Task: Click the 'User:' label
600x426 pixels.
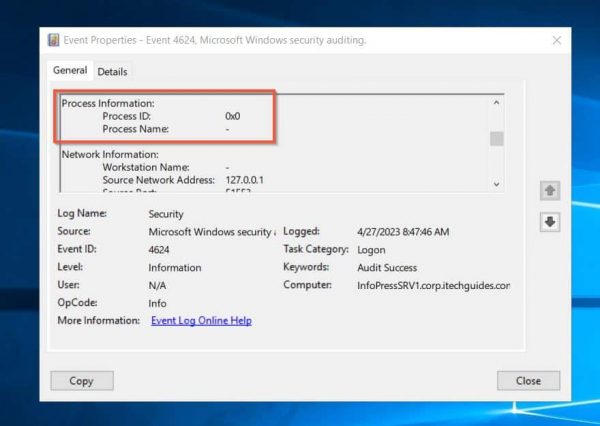Action: click(68, 285)
